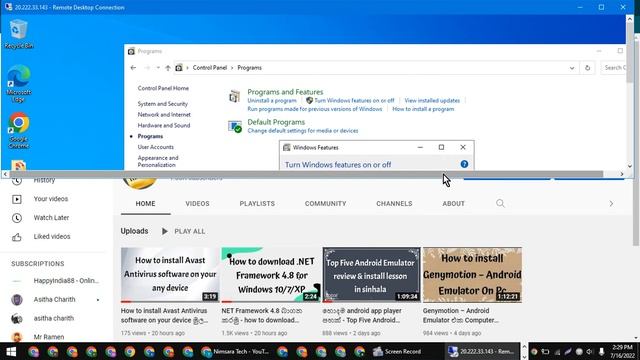Refresh the Control Panel address bar

point(587,68)
